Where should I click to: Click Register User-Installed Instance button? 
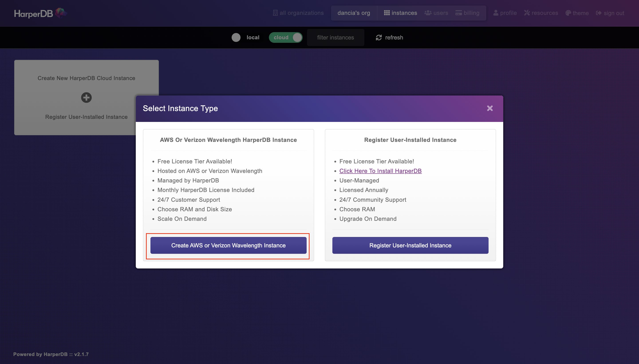click(x=410, y=245)
